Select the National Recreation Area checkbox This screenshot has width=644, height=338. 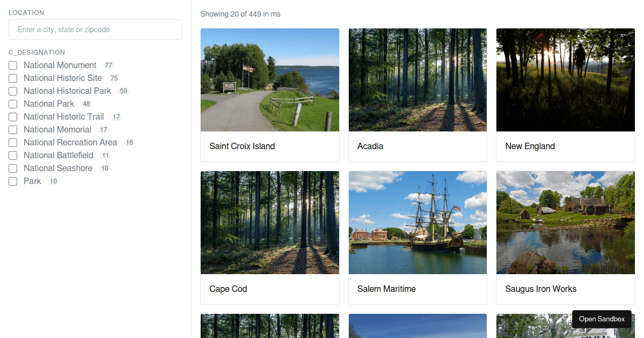click(x=12, y=142)
